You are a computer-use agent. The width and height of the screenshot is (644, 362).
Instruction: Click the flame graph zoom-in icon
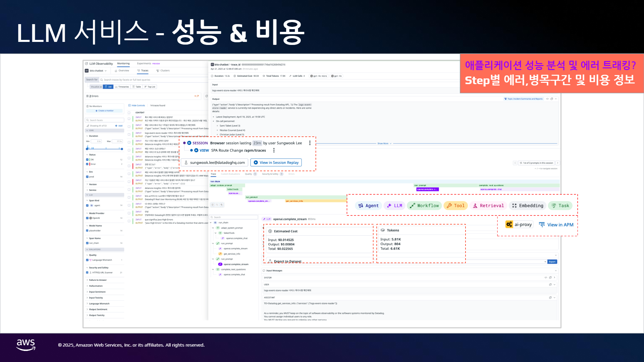[x=221, y=204]
